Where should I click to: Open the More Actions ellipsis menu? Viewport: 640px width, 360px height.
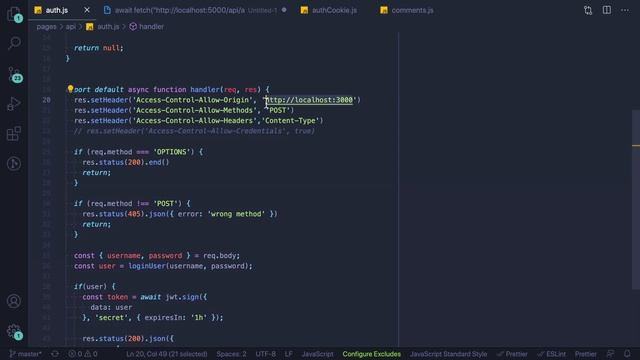(x=625, y=10)
